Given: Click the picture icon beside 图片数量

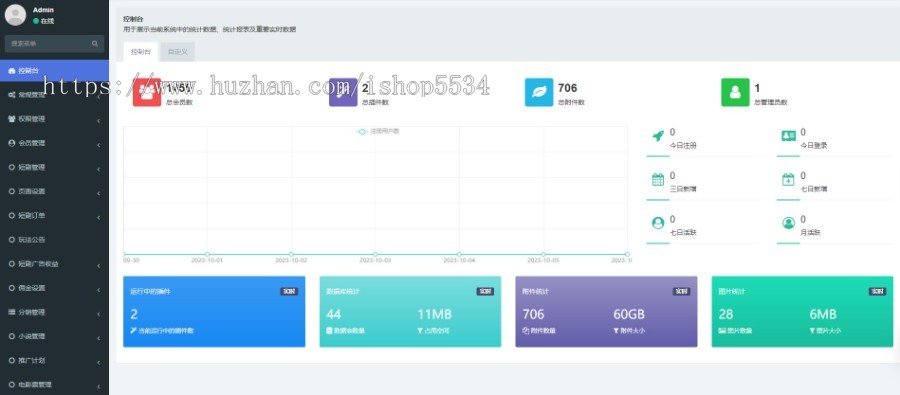Looking at the screenshot, I should (722, 331).
